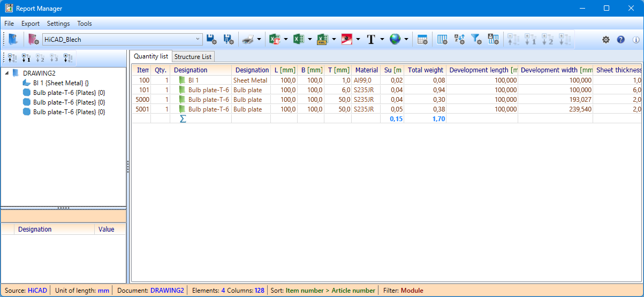This screenshot has height=297, width=644.
Task: Open the HiCAD_Blech configuration dropdown
Action: pos(198,39)
